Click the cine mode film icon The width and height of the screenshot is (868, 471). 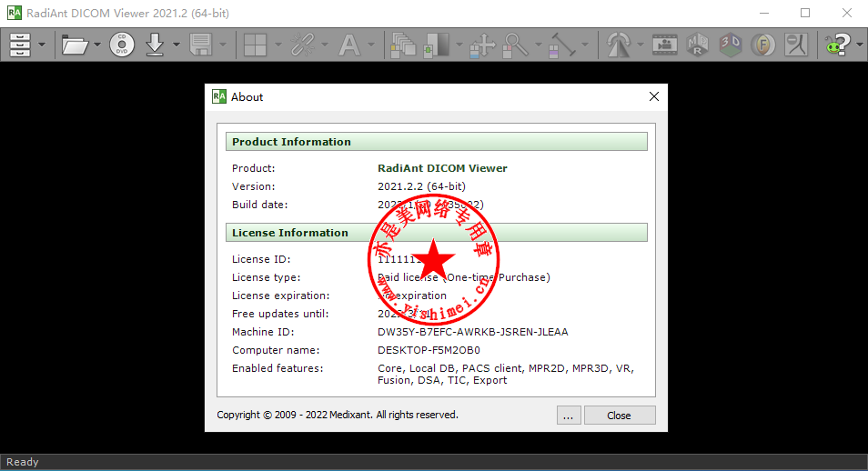point(665,45)
